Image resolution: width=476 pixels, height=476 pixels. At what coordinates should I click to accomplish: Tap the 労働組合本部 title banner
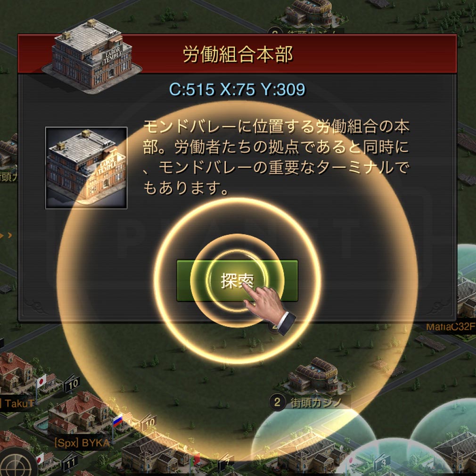pos(238,54)
